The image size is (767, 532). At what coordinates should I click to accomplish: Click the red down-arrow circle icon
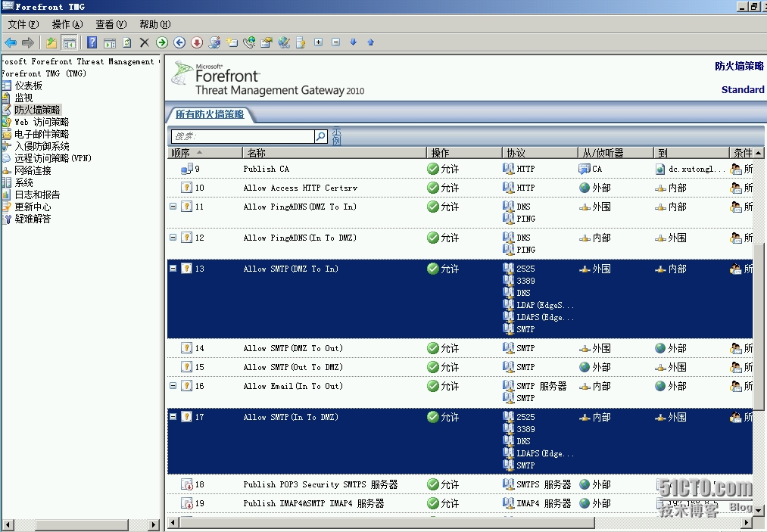(197, 42)
